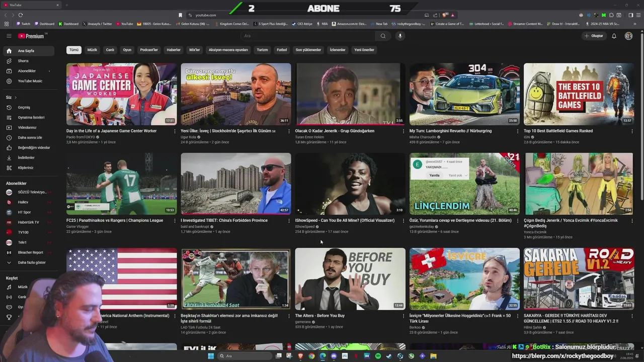Select the Yeni öneriler chip
The image size is (644, 362).
[364, 50]
